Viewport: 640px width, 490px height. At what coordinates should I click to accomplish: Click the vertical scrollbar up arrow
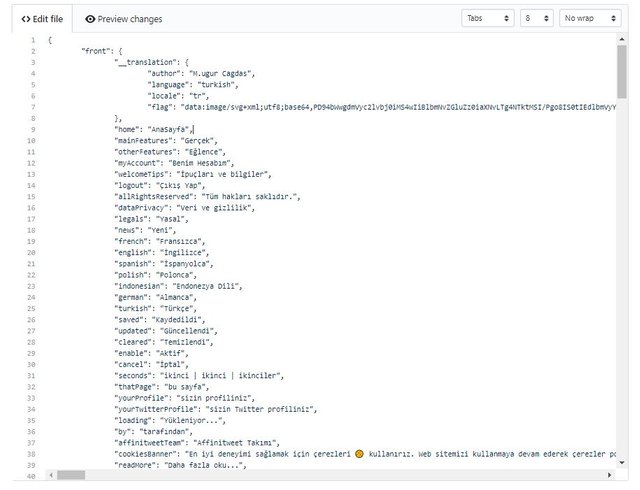[621, 39]
